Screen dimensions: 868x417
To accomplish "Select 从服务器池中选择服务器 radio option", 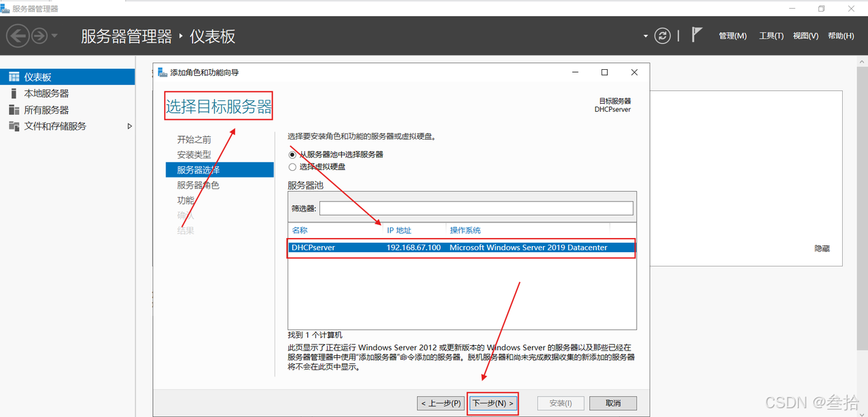I will click(x=292, y=155).
